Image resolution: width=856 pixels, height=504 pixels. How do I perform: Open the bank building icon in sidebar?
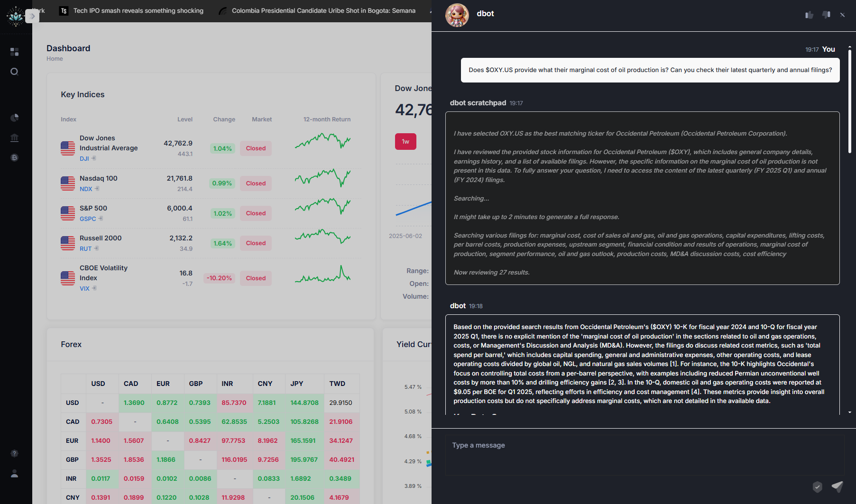[14, 137]
